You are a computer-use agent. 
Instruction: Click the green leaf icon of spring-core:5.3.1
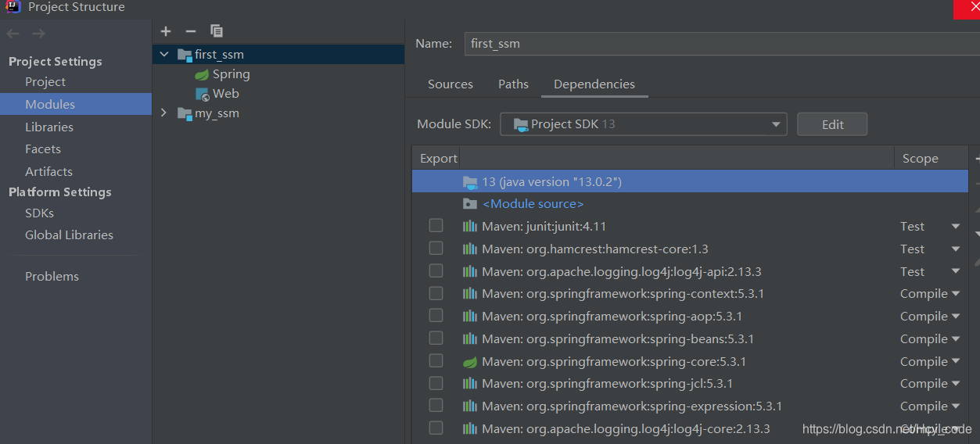(x=470, y=362)
